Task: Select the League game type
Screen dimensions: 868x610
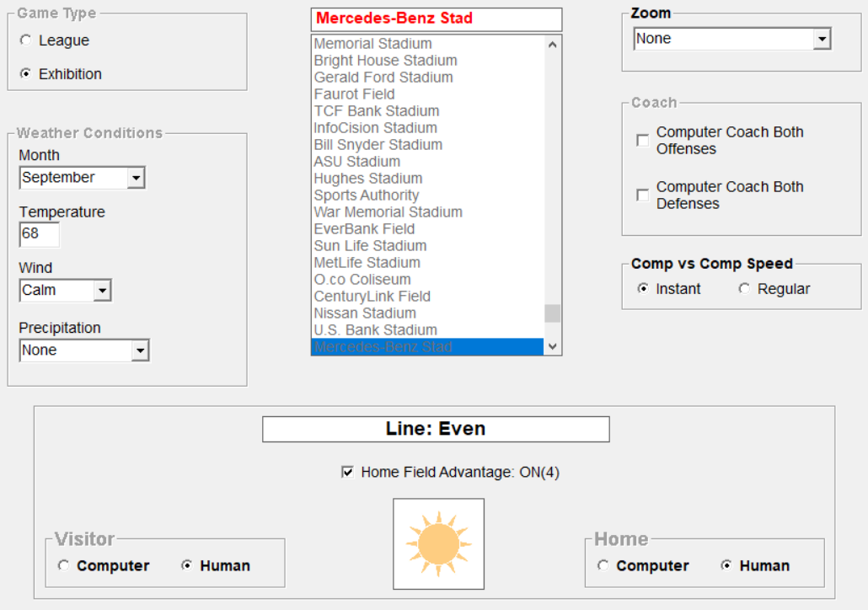Action: point(25,40)
